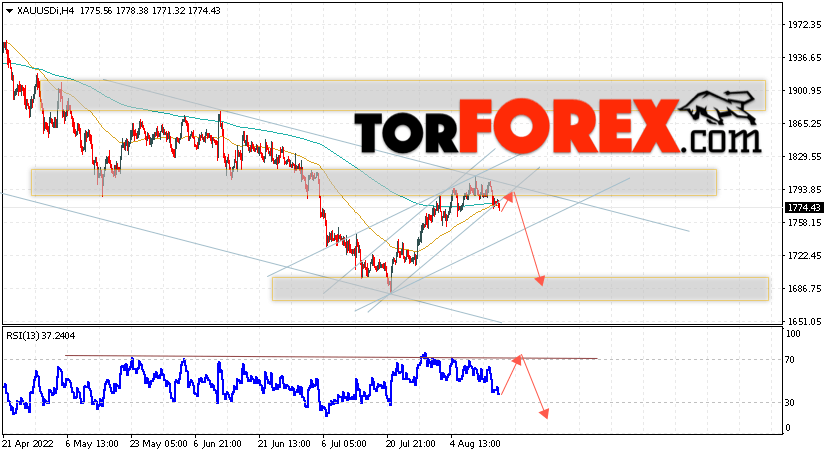
Task: Select the price scale label 1793.85
Action: [804, 189]
